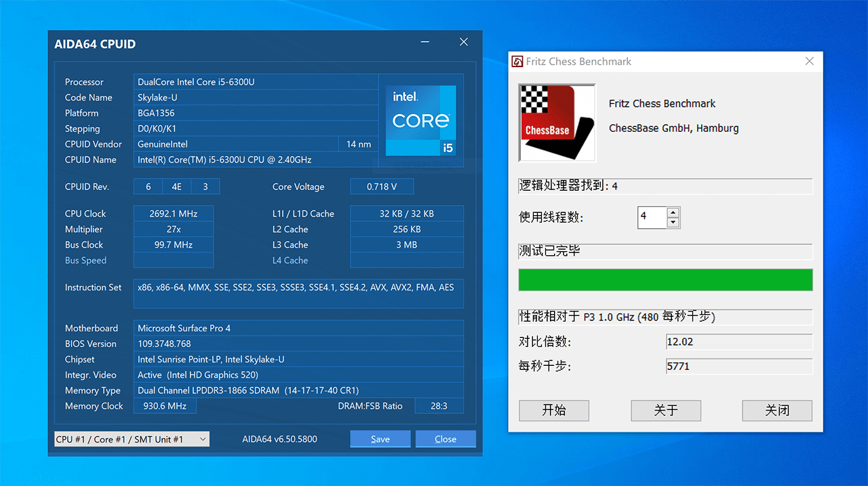The height and width of the screenshot is (486, 868).
Task: Increase thread count with up arrow
Action: click(x=673, y=212)
